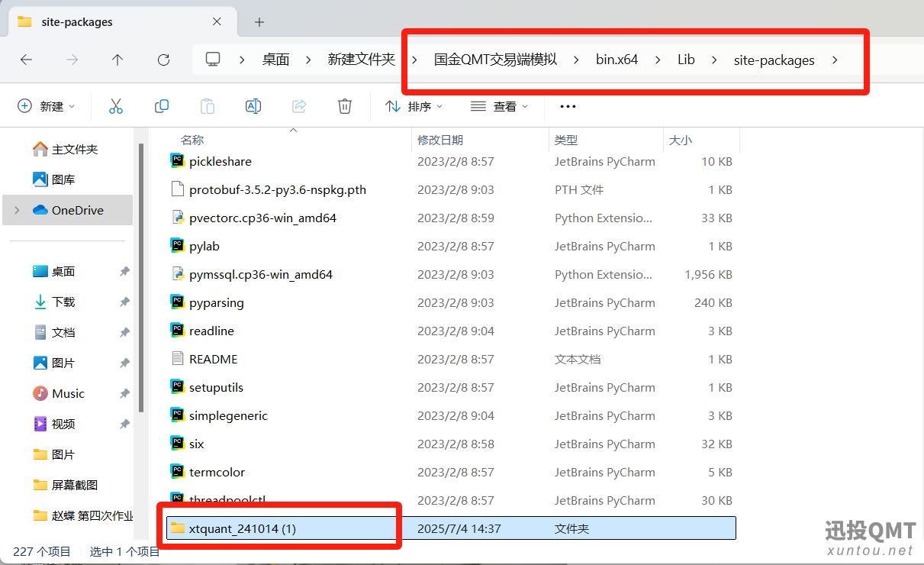The height and width of the screenshot is (565, 924).
Task: Expand chevron after site-packages in address bar
Action: (835, 60)
